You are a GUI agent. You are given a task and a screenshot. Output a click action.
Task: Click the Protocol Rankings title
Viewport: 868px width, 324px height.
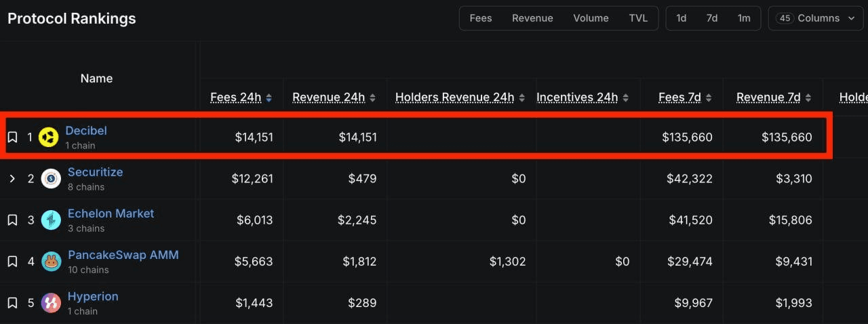(72, 19)
